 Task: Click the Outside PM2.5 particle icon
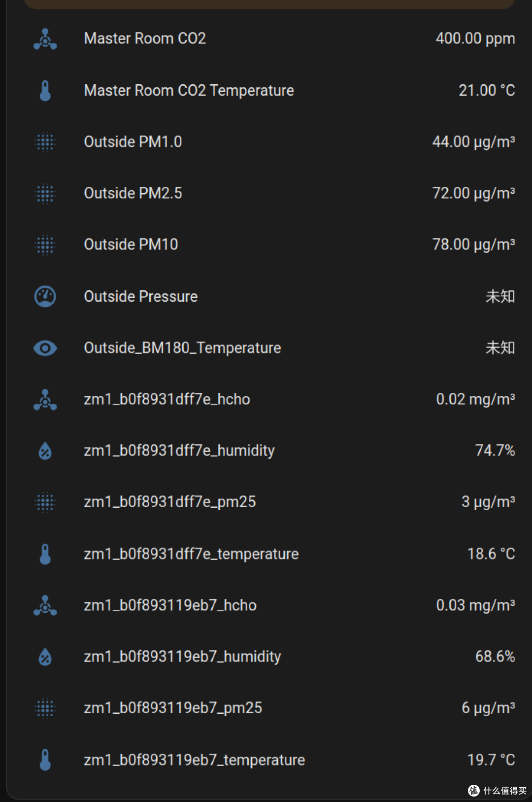coord(45,193)
